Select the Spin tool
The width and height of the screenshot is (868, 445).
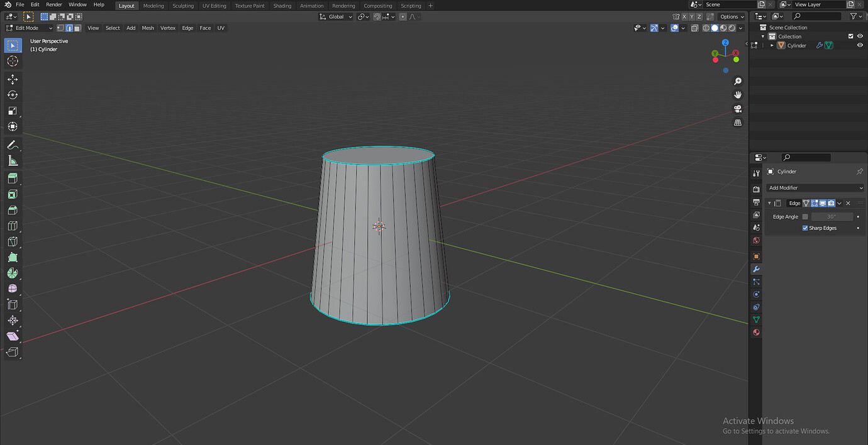click(x=13, y=273)
